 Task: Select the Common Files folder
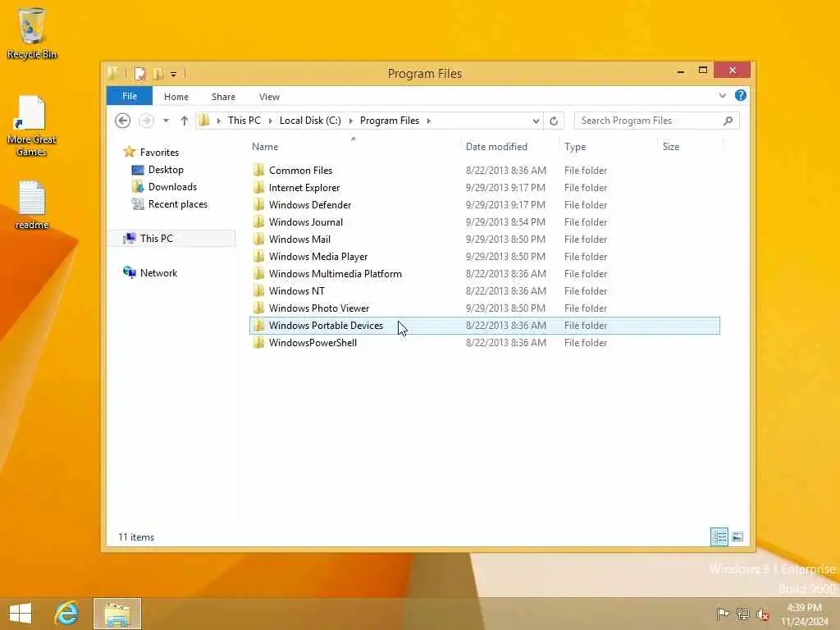pyautogui.click(x=485, y=171)
